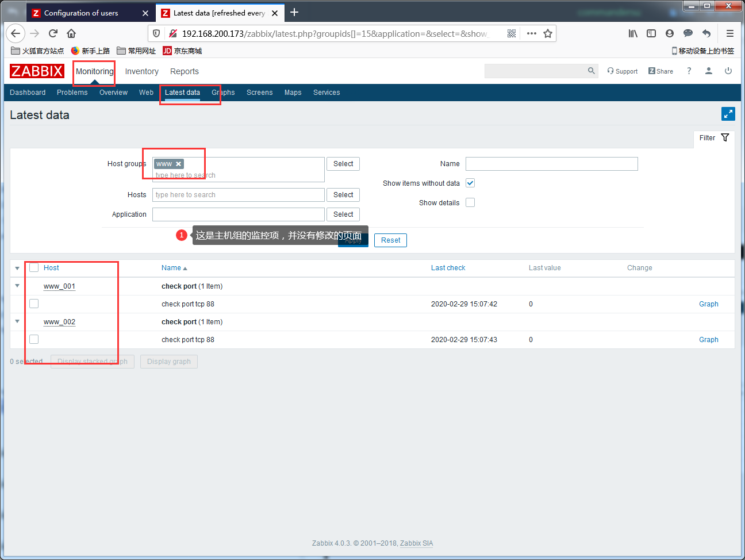The height and width of the screenshot is (560, 745).
Task: Click the Hosts search input field
Action: 239,195
